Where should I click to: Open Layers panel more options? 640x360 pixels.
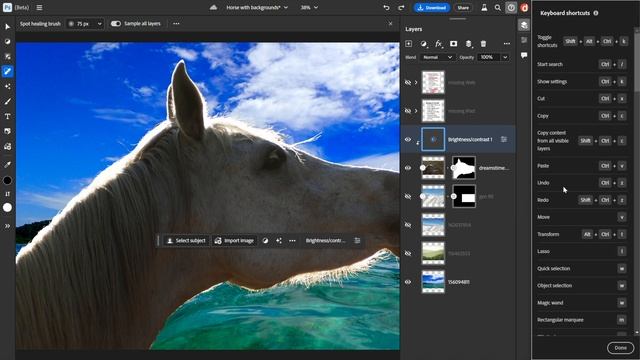coord(507,44)
